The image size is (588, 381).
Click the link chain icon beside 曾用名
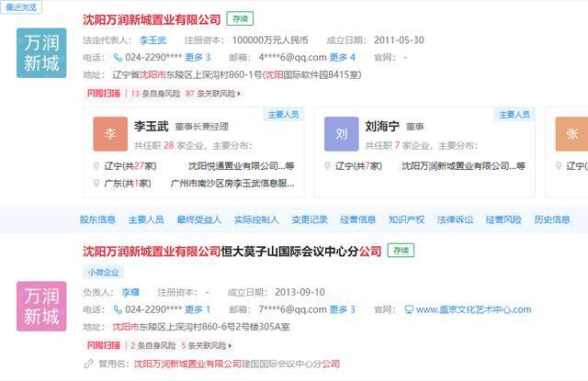pos(88,364)
